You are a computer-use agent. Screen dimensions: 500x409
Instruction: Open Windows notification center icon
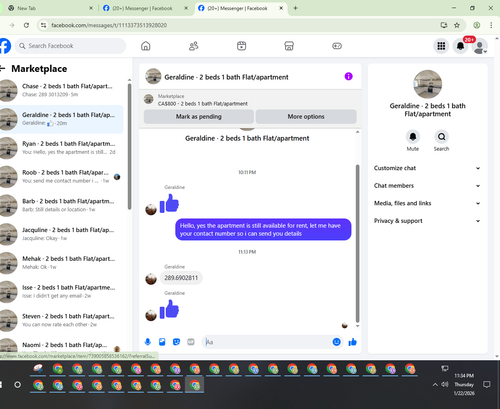487,384
